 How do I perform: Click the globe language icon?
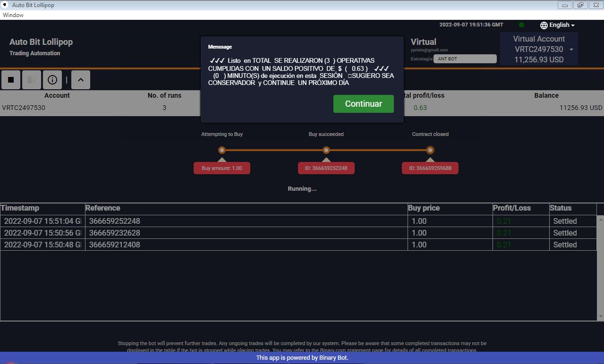[x=544, y=25]
